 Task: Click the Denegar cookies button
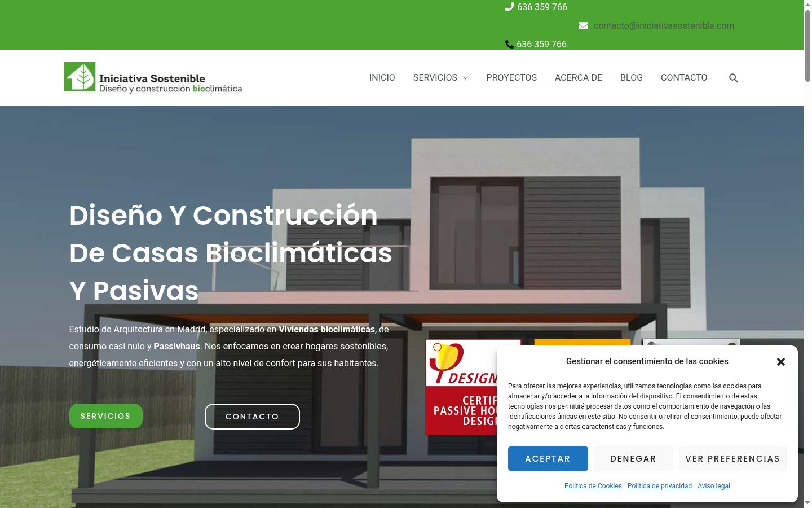coord(633,459)
